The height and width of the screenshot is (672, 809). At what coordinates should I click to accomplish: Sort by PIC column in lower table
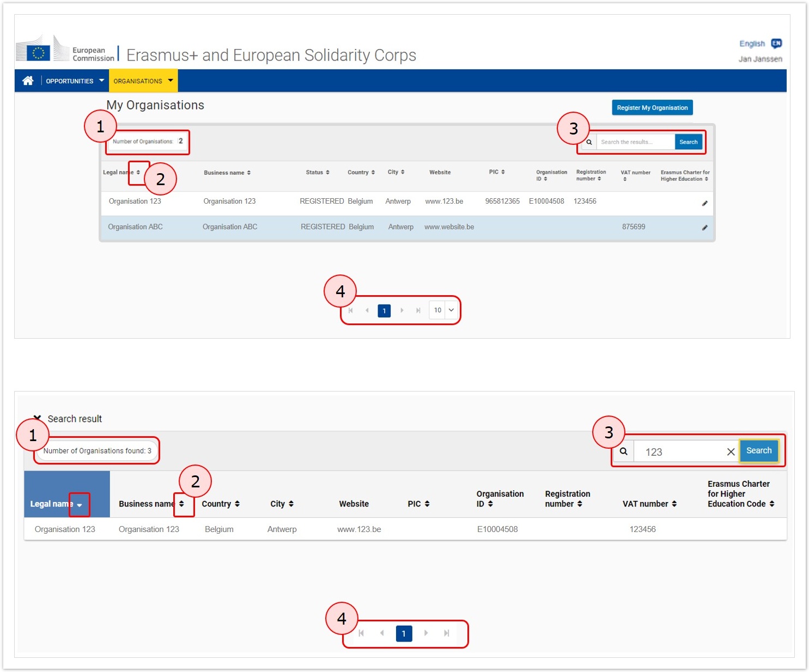pos(418,504)
